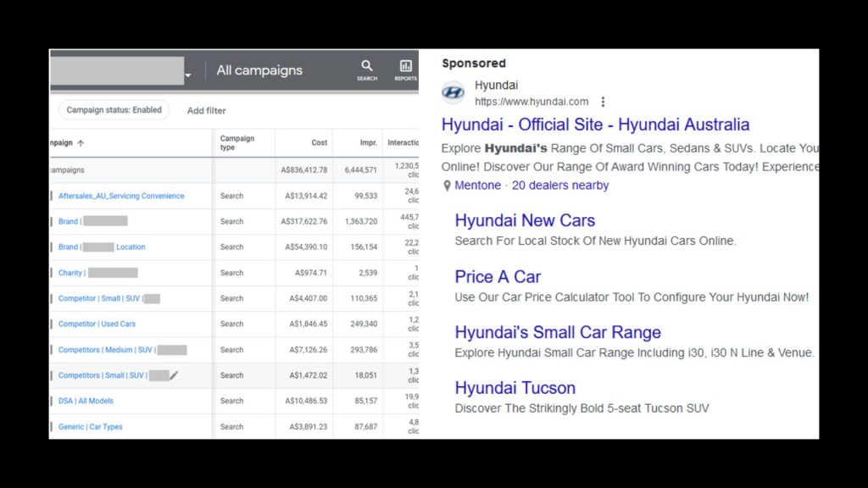Open Competitors | Small | SUV campaign
This screenshot has width=868, height=488.
(x=114, y=375)
